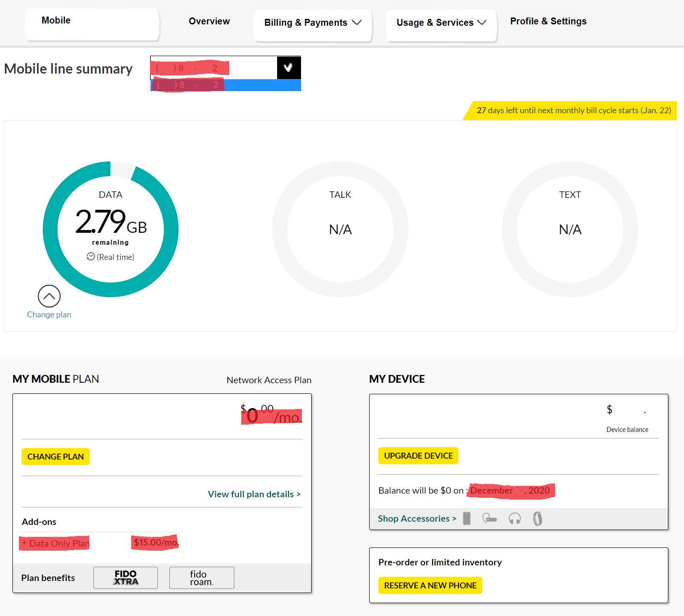Expand the Billing & Payments dropdown
Screen dimensions: 684x616
312,22
